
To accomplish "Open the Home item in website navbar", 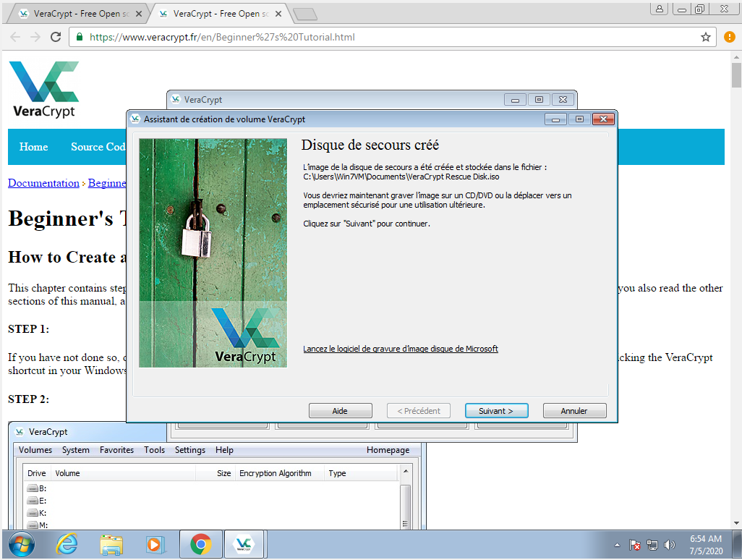I will click(33, 147).
